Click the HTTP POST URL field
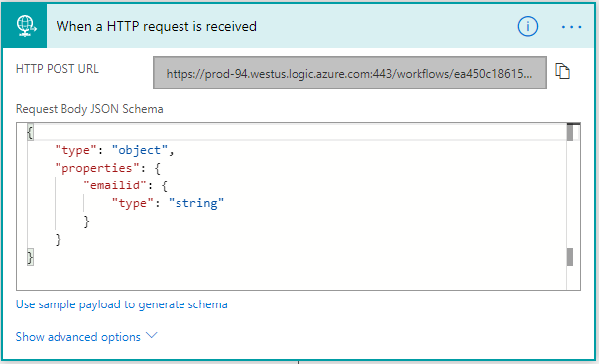Screen dimensions: 599x364 coord(350,72)
